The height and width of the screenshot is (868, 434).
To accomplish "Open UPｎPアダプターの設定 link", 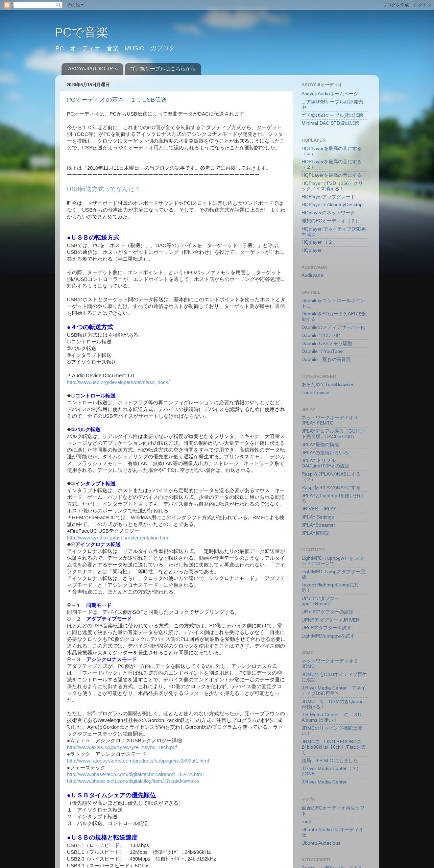I will tap(328, 612).
